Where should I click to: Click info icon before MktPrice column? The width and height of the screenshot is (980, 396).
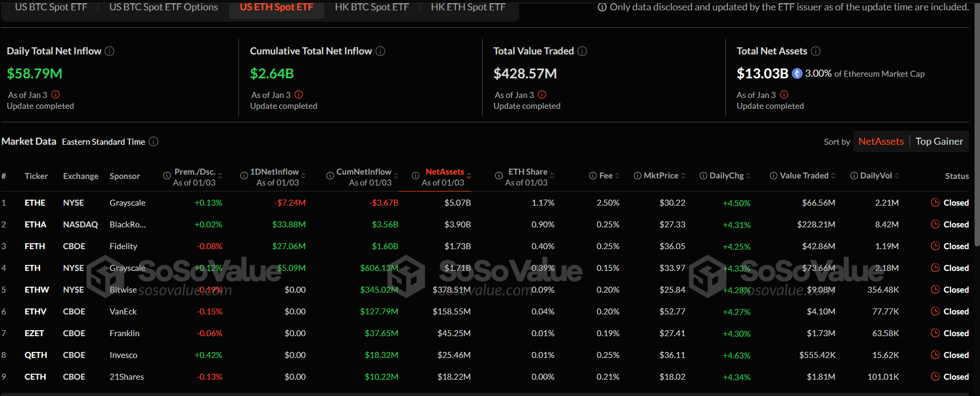[x=638, y=176]
